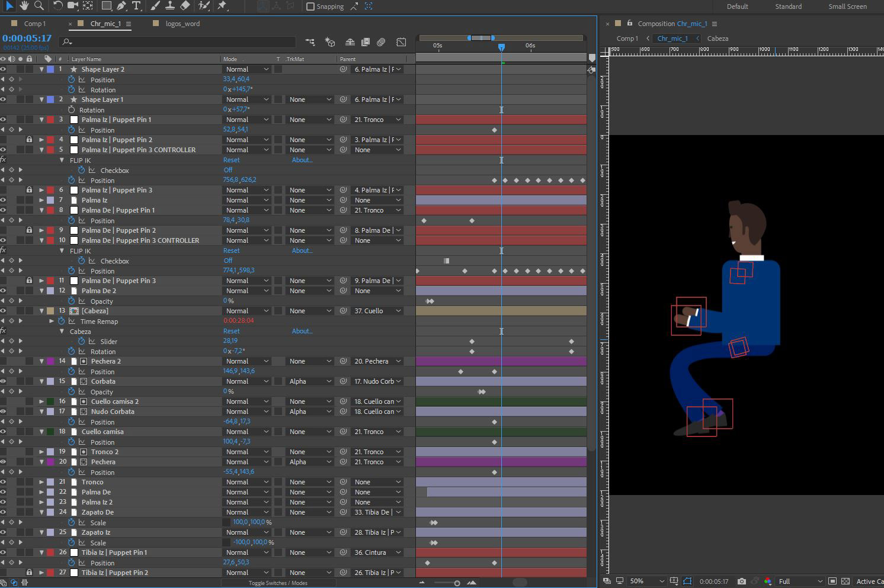
Task: Open the Composition Mini-Flowchart icon
Action: tap(310, 42)
